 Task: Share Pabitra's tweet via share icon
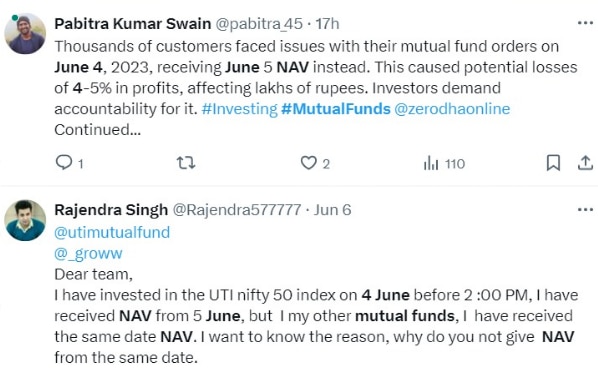point(585,163)
